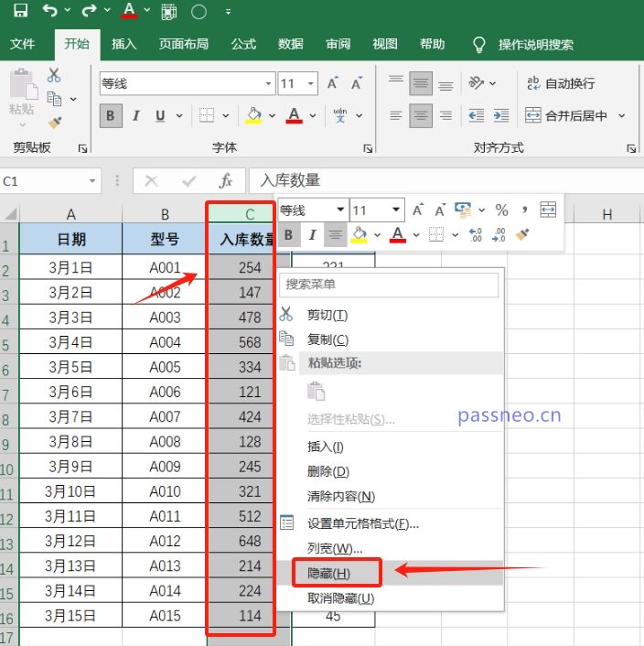
Task: Toggle Center alignment in ribbon
Action: click(x=421, y=116)
